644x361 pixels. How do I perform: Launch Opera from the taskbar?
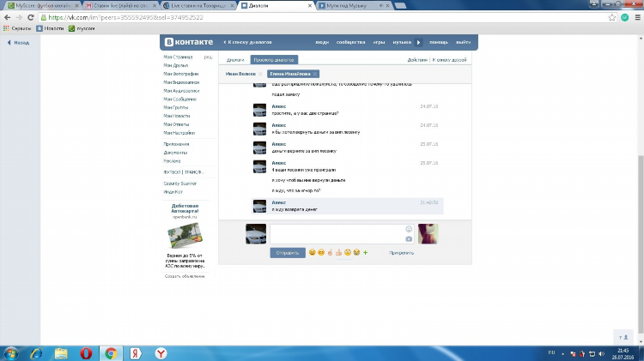point(86,353)
